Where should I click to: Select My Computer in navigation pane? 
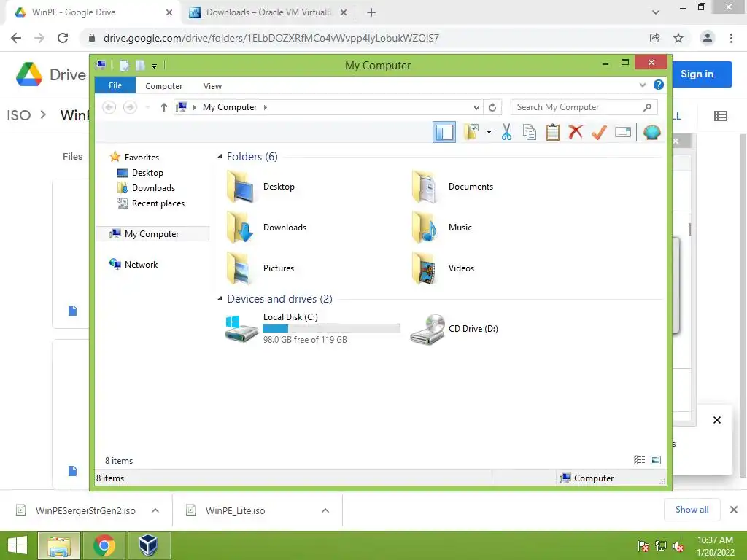click(152, 234)
